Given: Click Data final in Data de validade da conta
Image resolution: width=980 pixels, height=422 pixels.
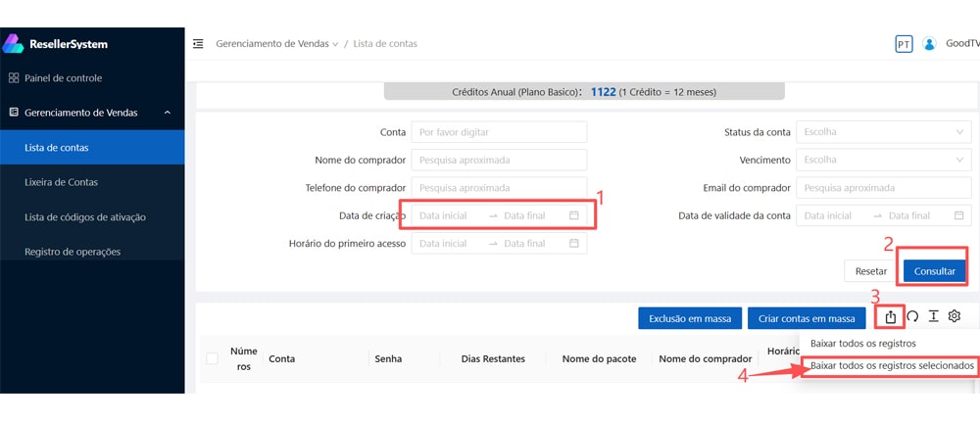Looking at the screenshot, I should pos(910,215).
